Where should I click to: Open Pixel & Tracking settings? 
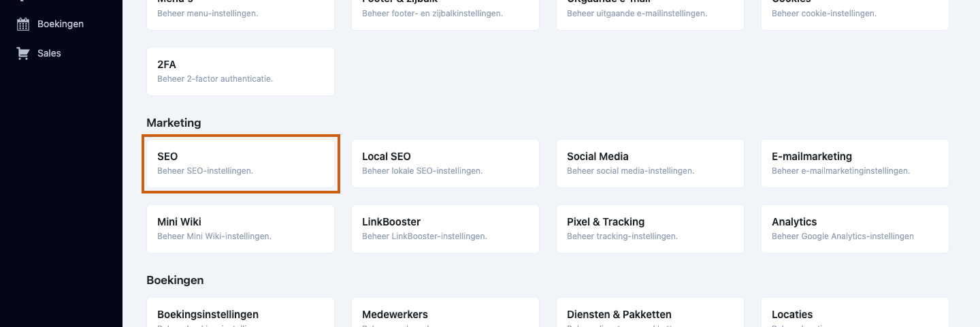pyautogui.click(x=651, y=229)
